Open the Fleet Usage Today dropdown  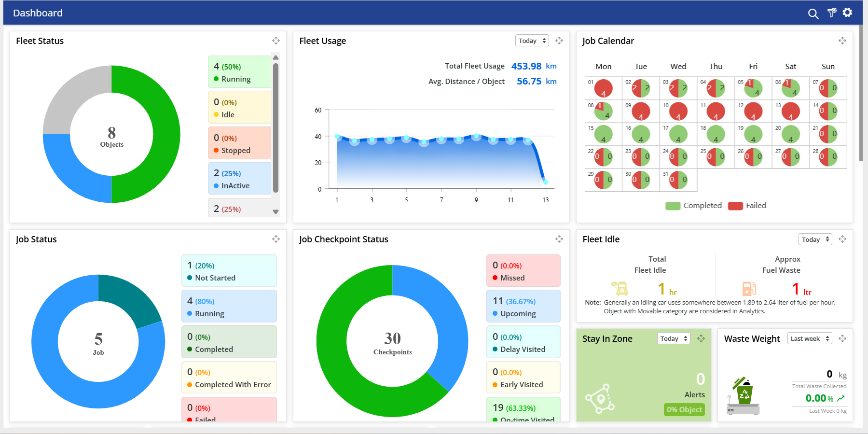[x=532, y=41]
